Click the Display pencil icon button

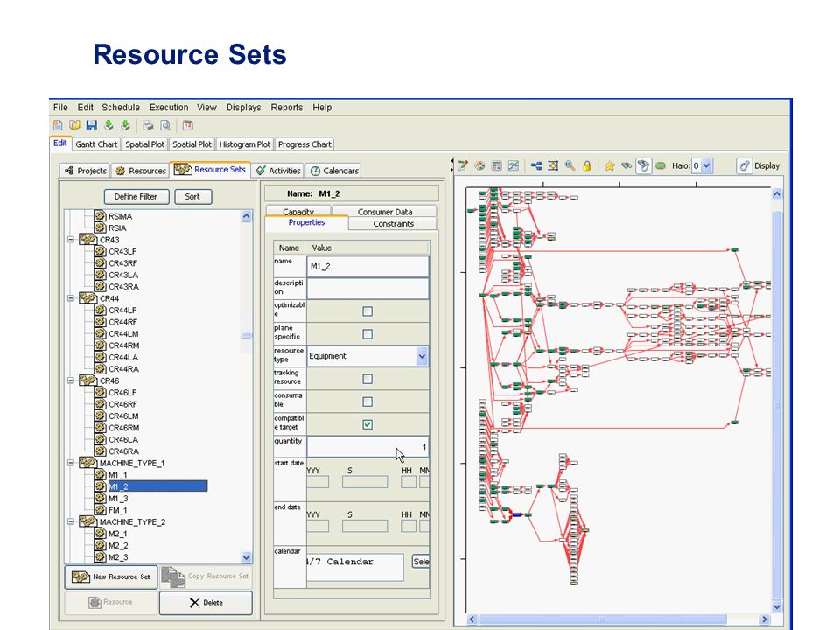point(744,165)
